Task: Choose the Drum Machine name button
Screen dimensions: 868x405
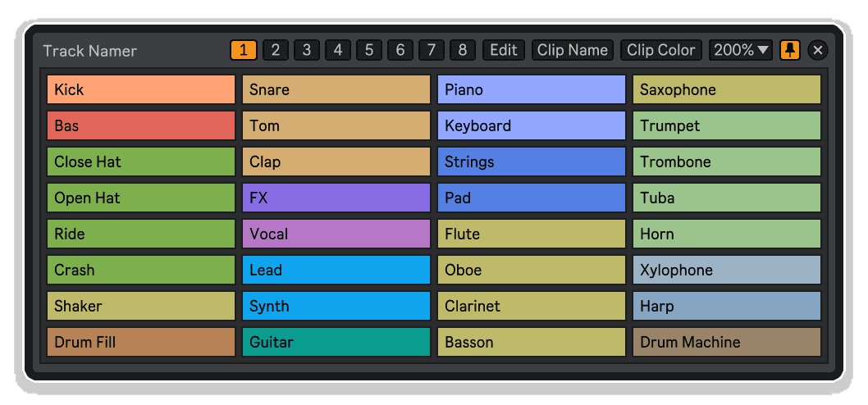Action: [x=727, y=342]
